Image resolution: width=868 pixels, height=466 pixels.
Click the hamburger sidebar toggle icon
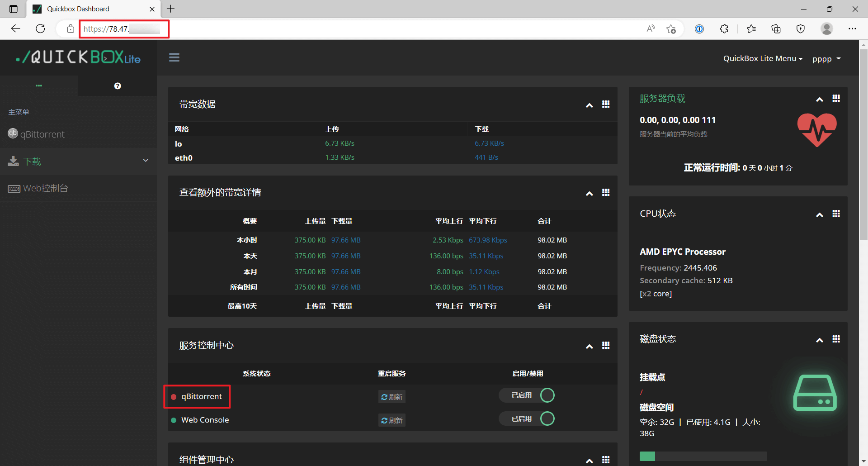[174, 57]
